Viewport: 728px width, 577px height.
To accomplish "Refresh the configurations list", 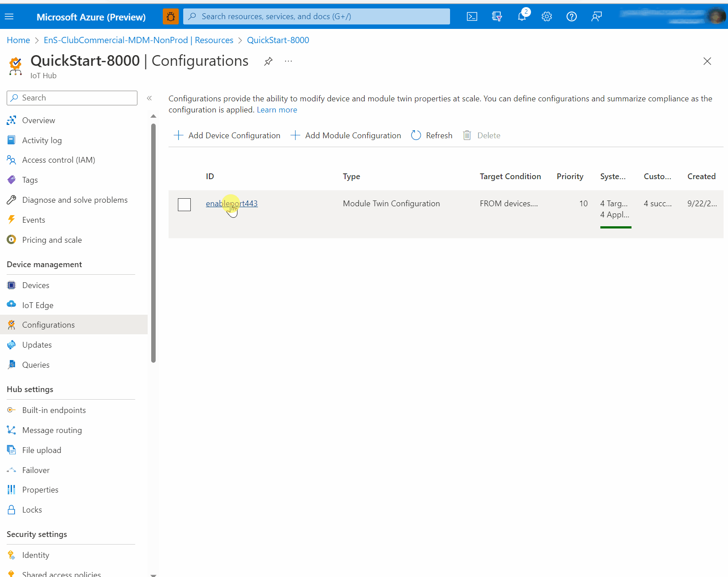I will (431, 136).
